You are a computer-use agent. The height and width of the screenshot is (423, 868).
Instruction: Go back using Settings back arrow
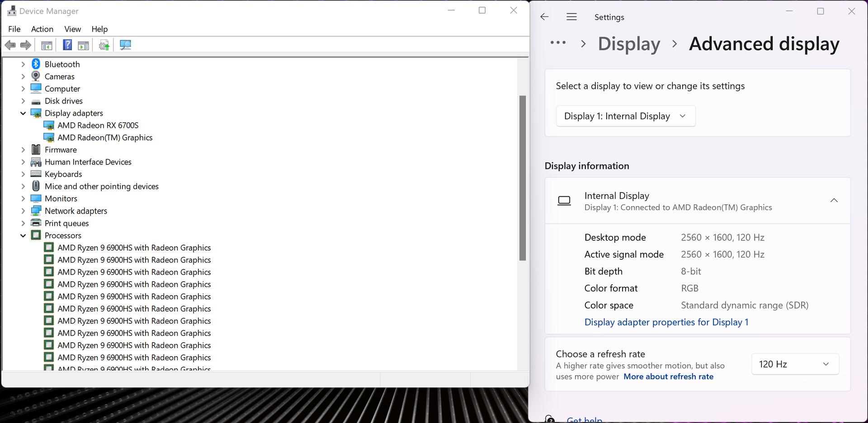tap(544, 17)
